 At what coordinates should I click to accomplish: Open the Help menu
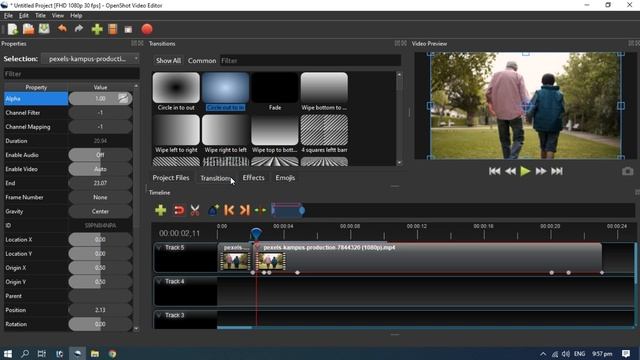click(x=76, y=16)
